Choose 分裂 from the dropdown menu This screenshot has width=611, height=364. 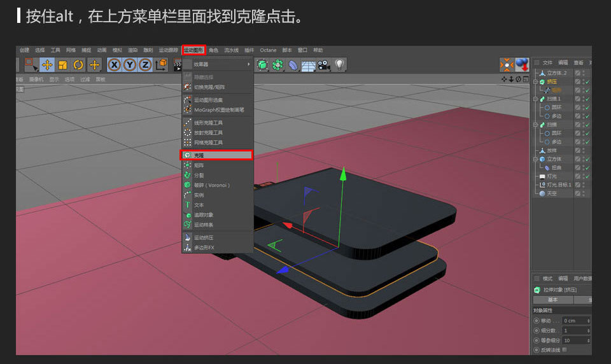click(x=218, y=176)
